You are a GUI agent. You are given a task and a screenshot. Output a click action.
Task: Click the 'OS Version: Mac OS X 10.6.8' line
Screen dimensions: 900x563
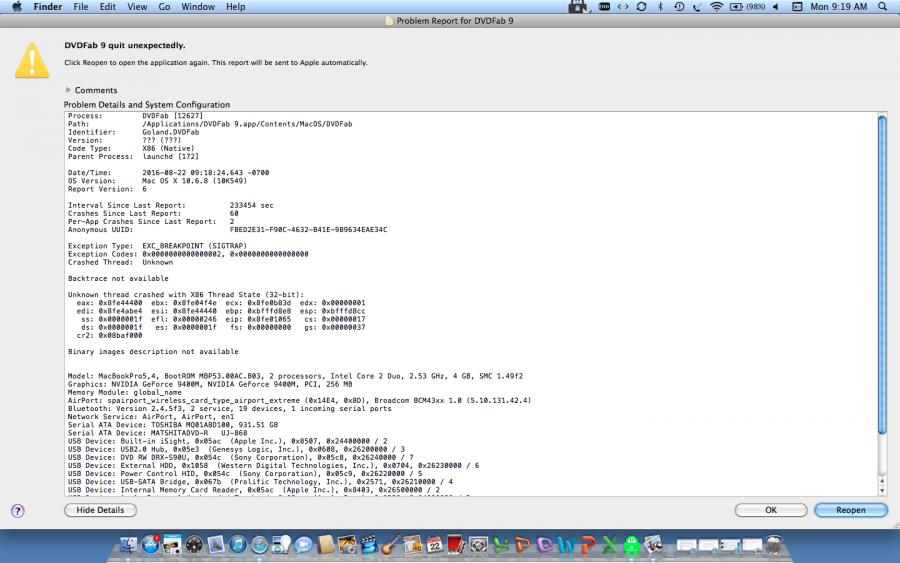tap(157, 181)
